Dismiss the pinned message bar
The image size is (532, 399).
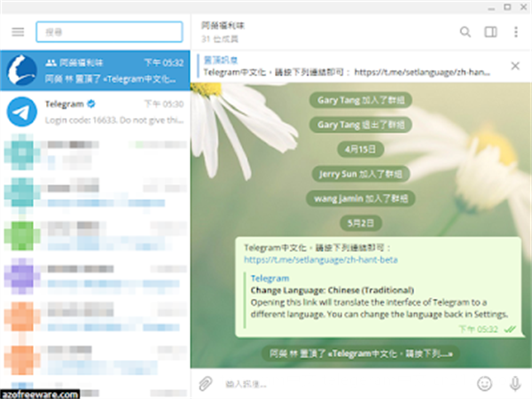point(515,66)
